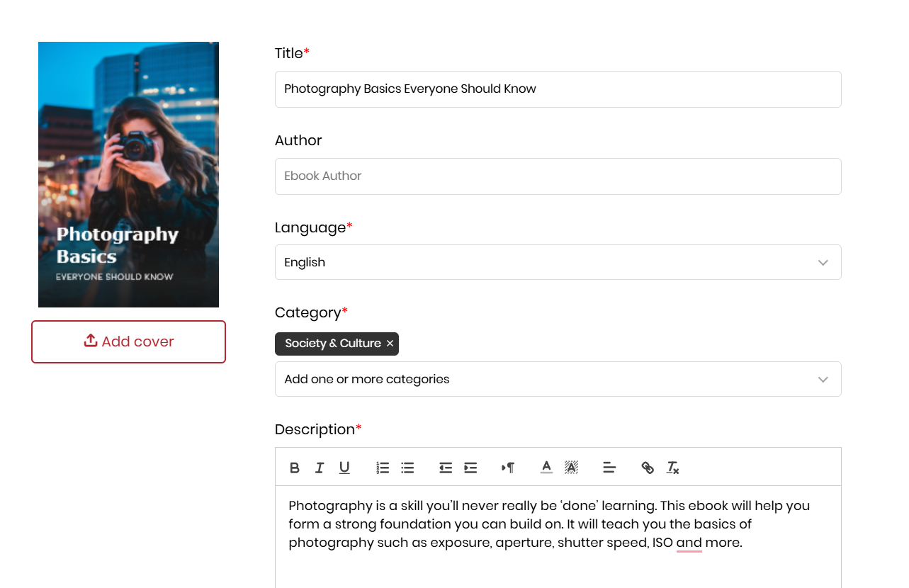Clear formatting from selected text
The image size is (909, 588).
672,468
